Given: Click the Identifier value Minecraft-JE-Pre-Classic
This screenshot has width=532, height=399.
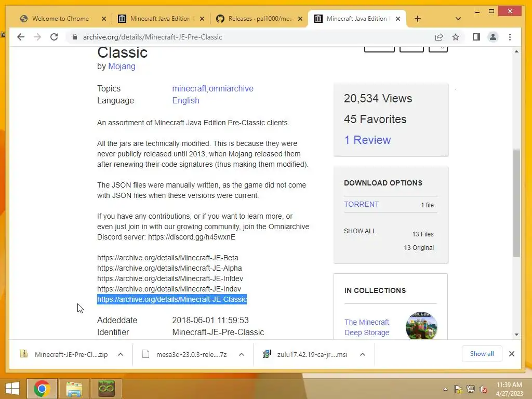Looking at the screenshot, I should coord(218,332).
